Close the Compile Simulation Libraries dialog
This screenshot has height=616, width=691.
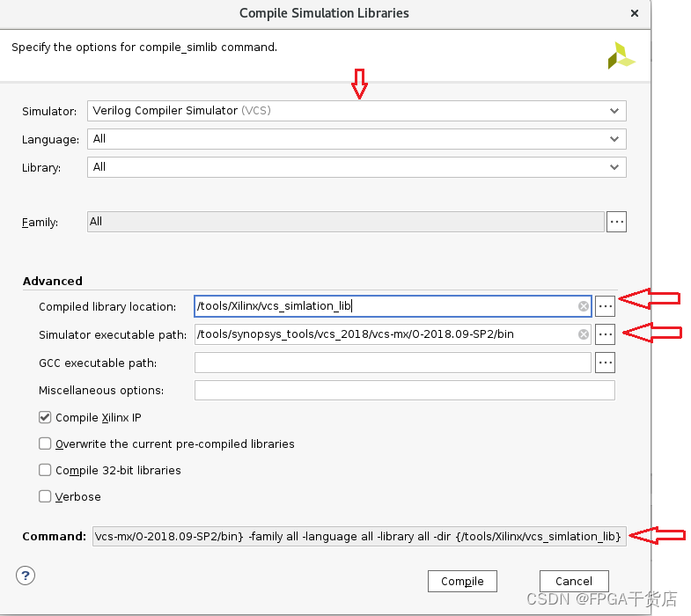pos(635,13)
